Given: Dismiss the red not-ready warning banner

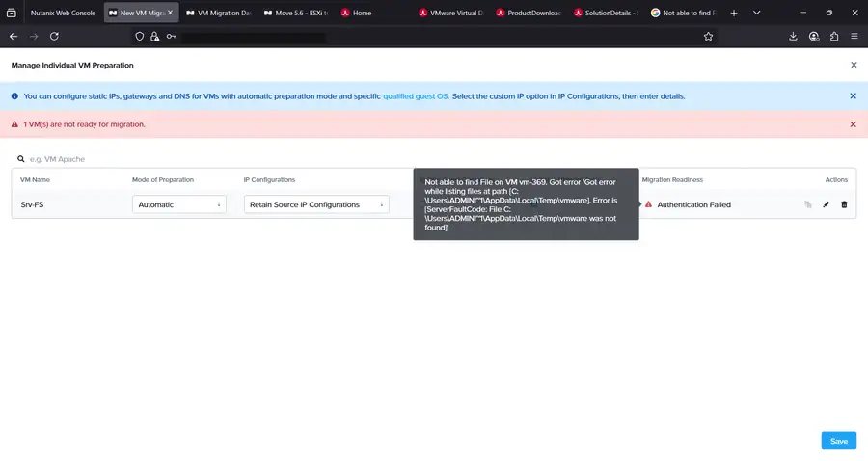Looking at the screenshot, I should (854, 124).
